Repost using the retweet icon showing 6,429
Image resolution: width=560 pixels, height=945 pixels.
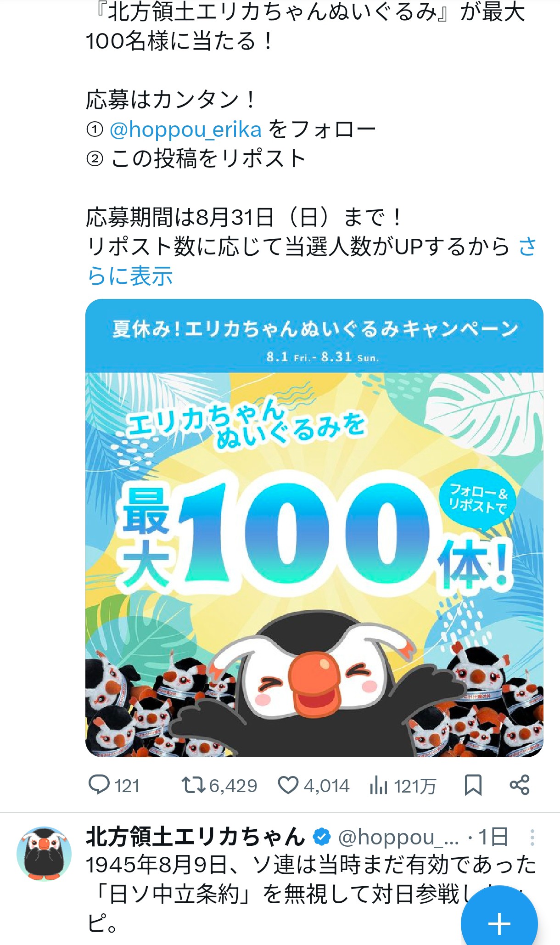pos(193,785)
